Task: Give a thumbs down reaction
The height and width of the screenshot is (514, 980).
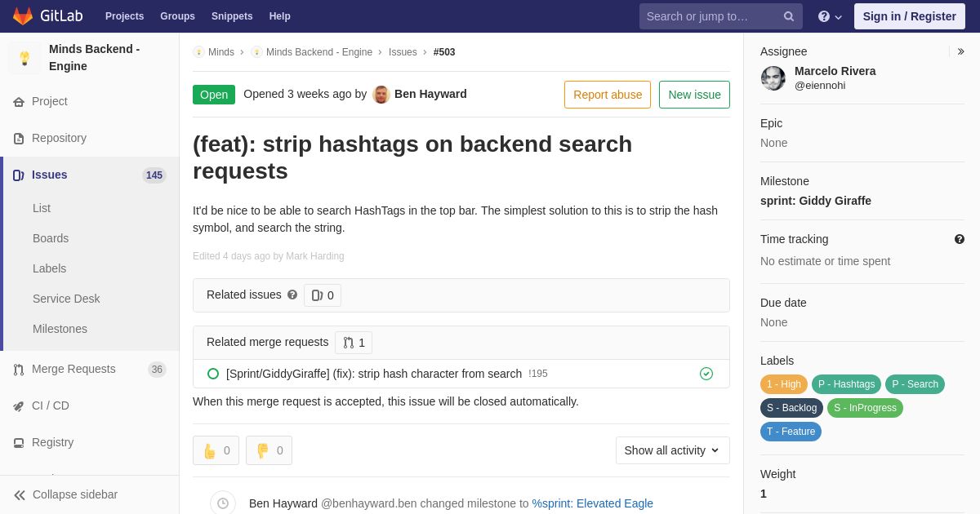Action: tap(269, 450)
